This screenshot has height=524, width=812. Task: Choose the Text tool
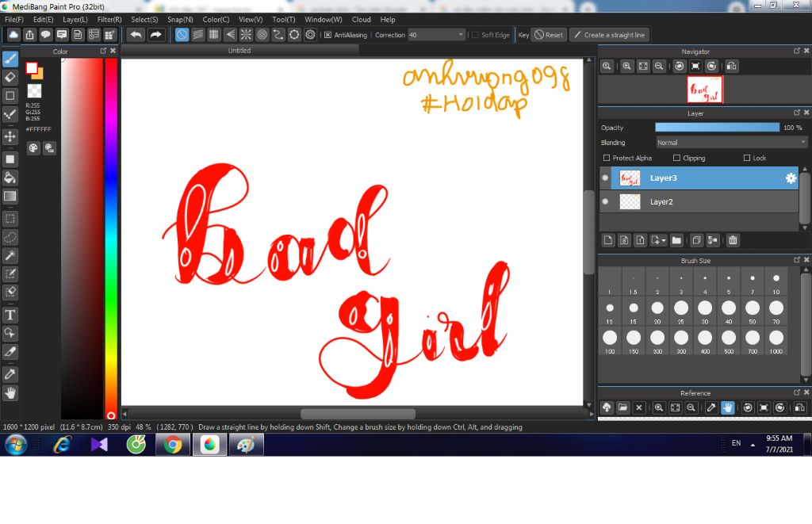pyautogui.click(x=10, y=315)
